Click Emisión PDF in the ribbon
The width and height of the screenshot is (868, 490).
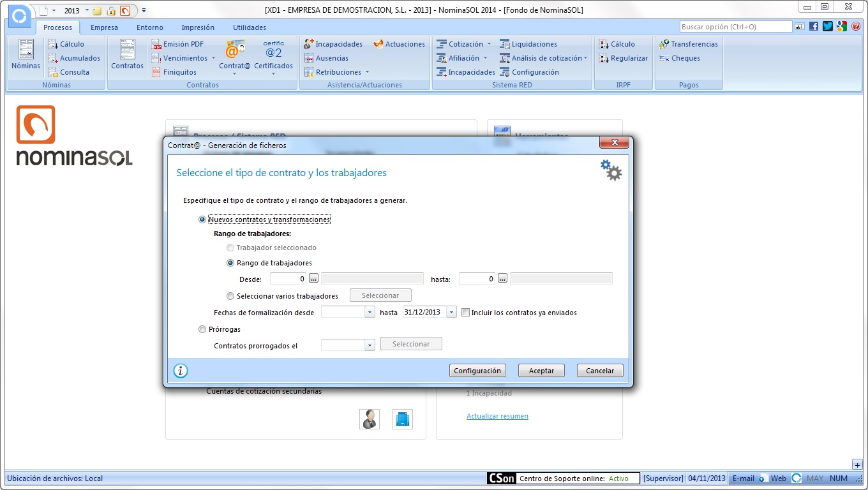pos(178,44)
